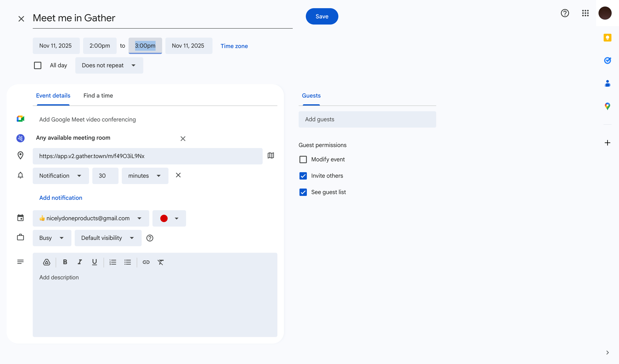Click the briefcase availability icon

[20, 237]
